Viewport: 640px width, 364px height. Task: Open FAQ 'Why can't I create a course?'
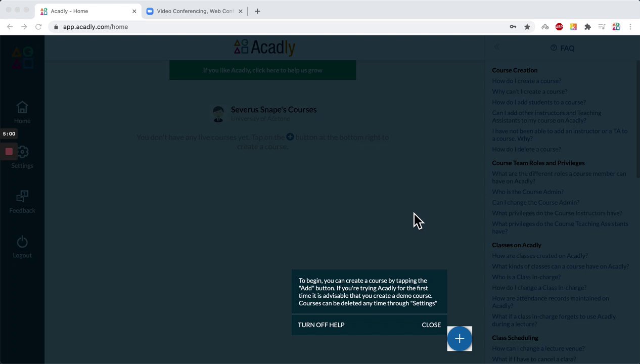(x=529, y=92)
